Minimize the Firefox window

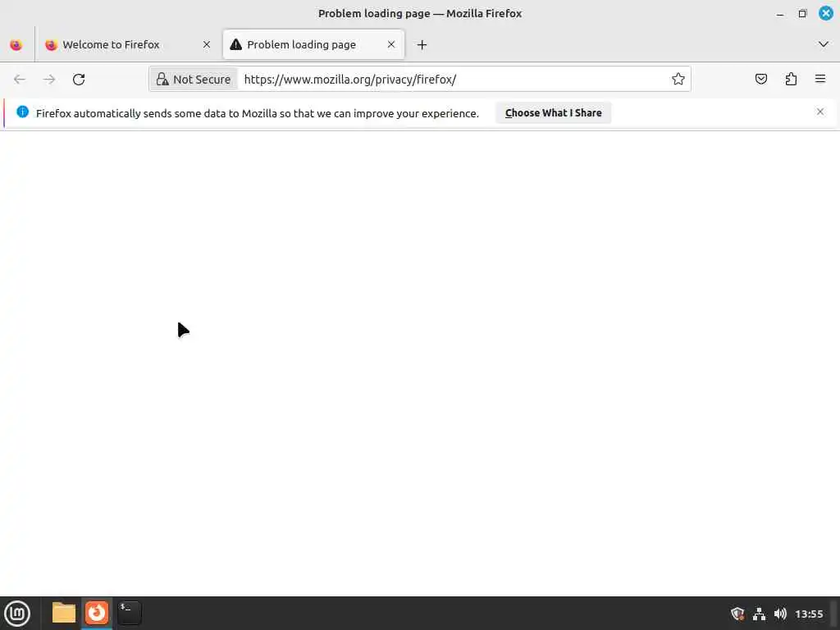(780, 14)
